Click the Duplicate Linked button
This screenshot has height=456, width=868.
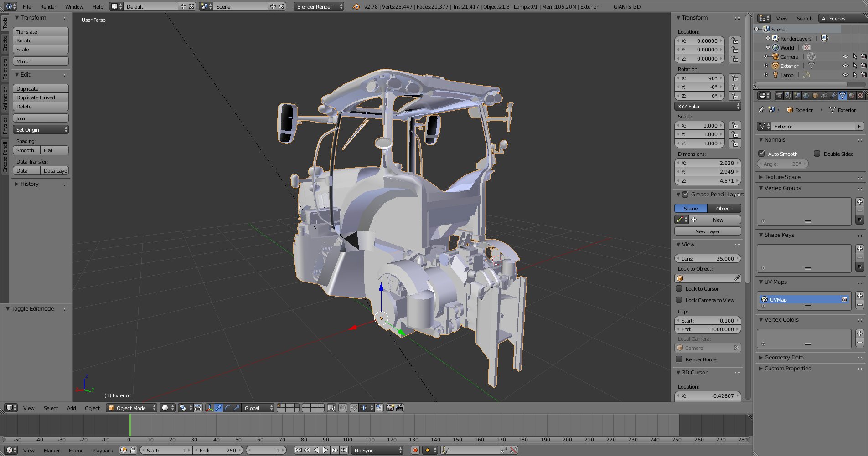41,97
